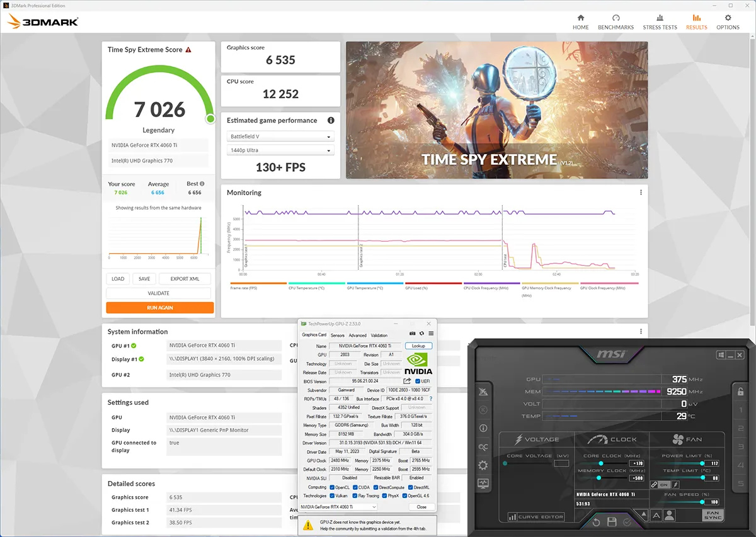Image resolution: width=756 pixels, height=537 pixels.
Task: Click the LOAD button
Action: coord(118,279)
